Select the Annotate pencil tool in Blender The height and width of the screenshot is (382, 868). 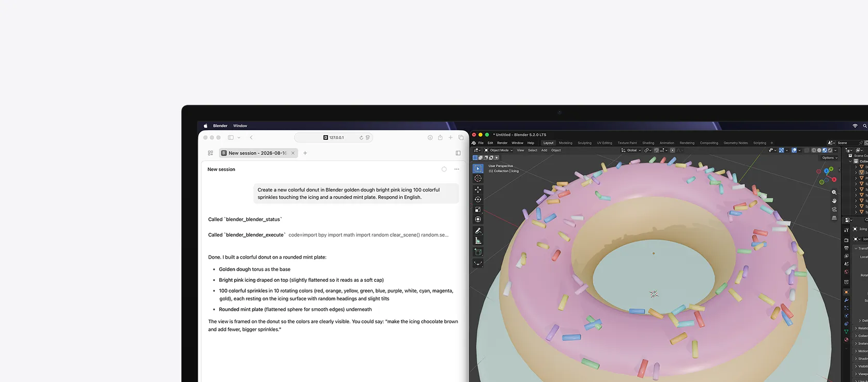[478, 231]
